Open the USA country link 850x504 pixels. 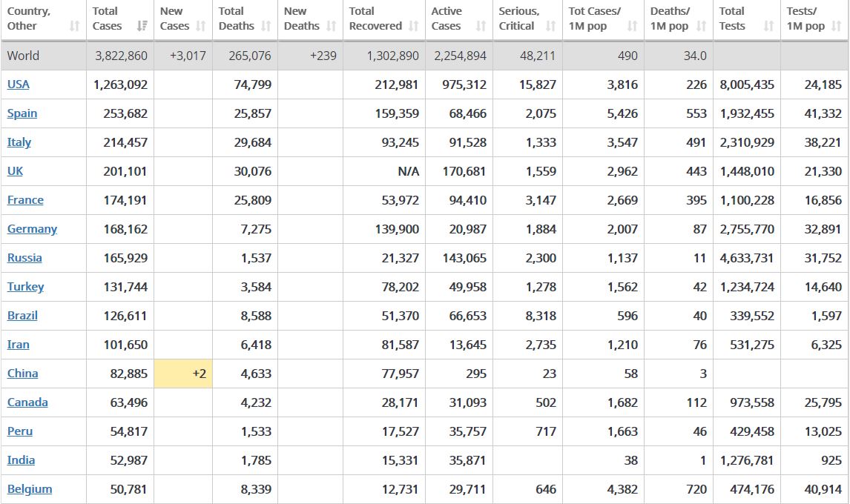pos(19,84)
